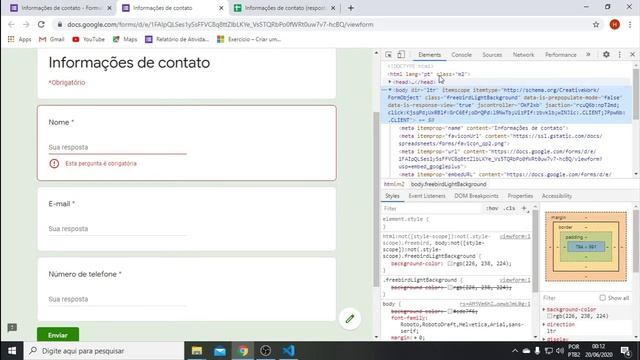Go back to previous page
This screenshot has width=640, height=360.
11,24
